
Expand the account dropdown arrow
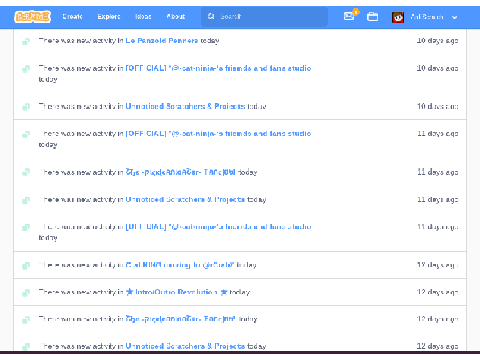454,17
